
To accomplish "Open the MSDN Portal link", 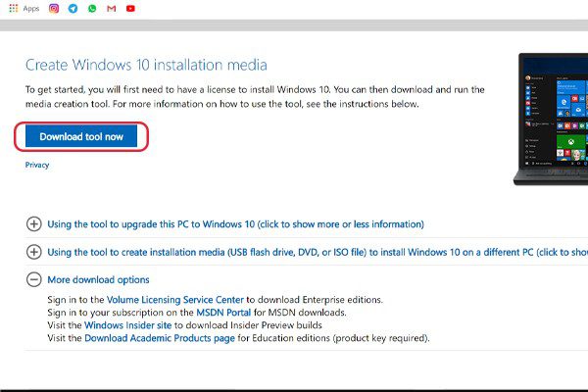I will (x=223, y=313).
